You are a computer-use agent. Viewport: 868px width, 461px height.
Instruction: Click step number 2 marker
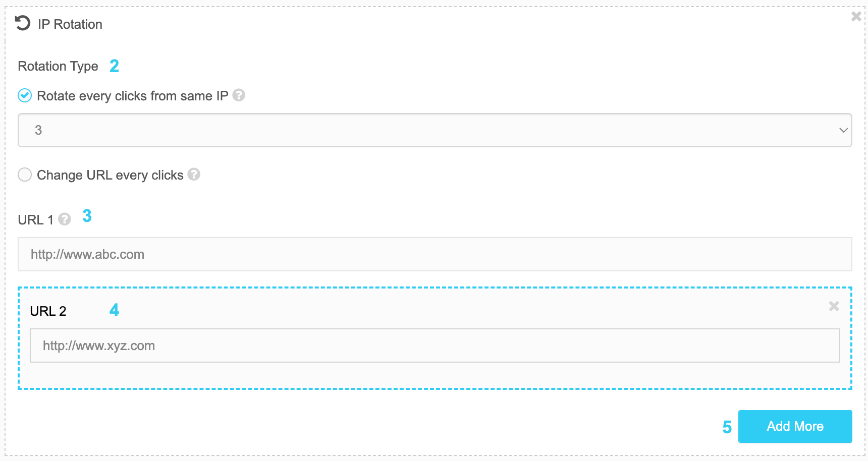point(115,66)
